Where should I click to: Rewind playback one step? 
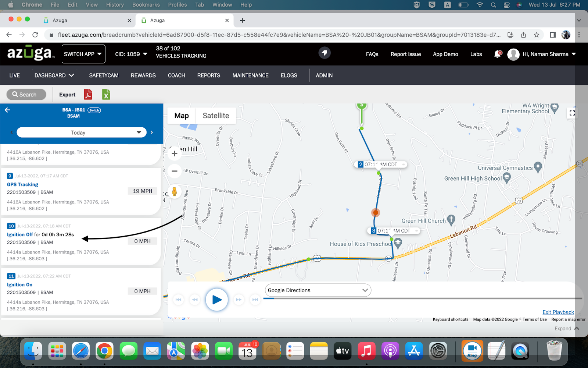[195, 300]
